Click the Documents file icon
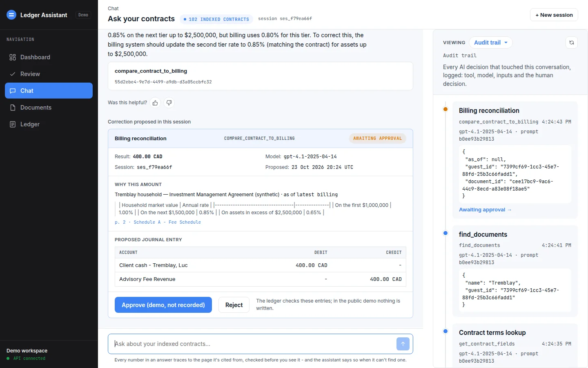 13,108
